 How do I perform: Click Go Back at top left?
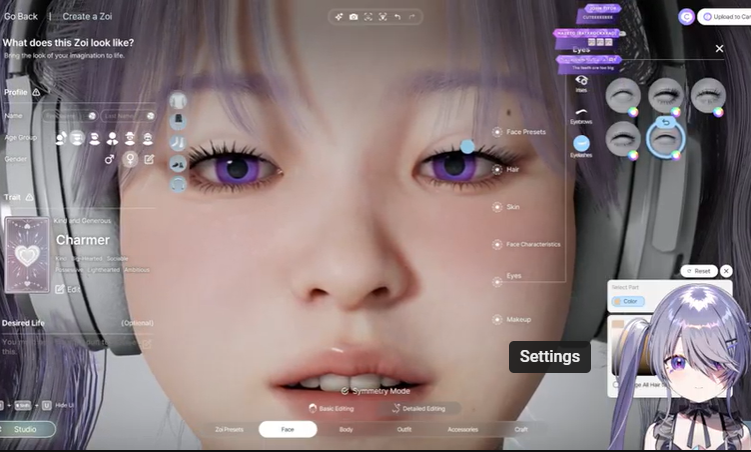coord(21,16)
